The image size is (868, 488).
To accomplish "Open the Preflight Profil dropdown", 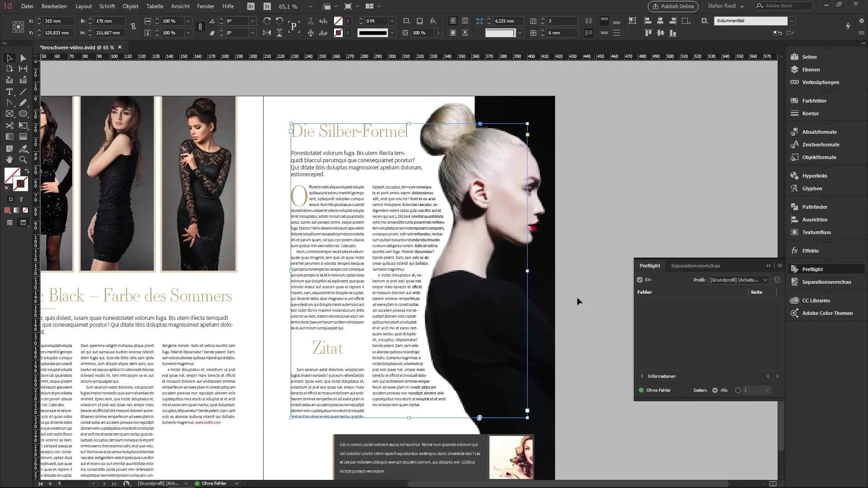I will [x=739, y=280].
